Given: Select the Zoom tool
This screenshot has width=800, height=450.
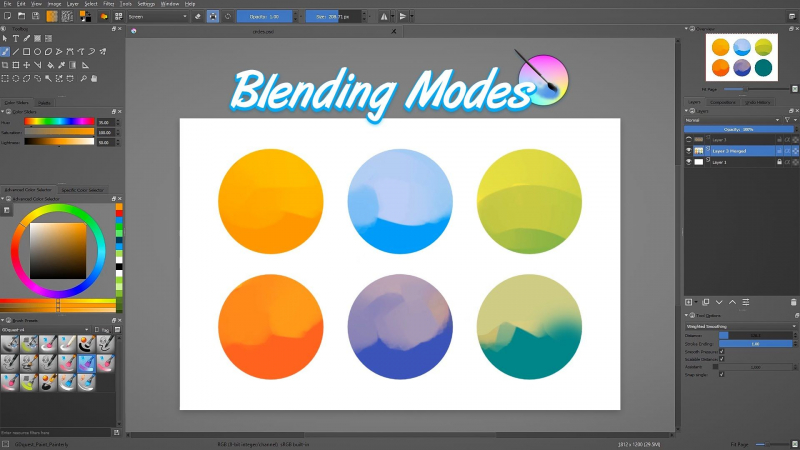Looking at the screenshot, I should click(83, 79).
